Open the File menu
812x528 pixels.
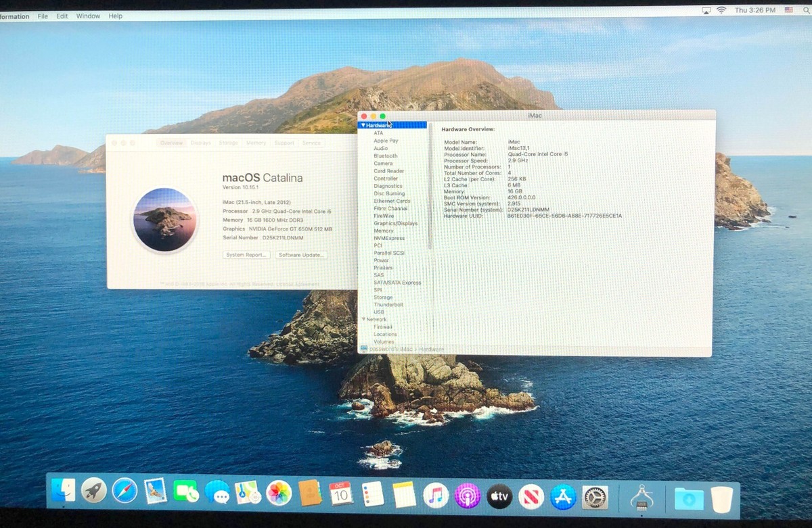43,16
